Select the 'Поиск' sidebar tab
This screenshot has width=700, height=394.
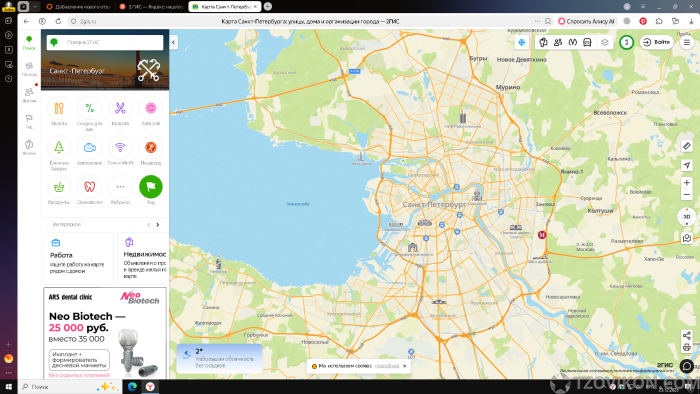tap(29, 43)
